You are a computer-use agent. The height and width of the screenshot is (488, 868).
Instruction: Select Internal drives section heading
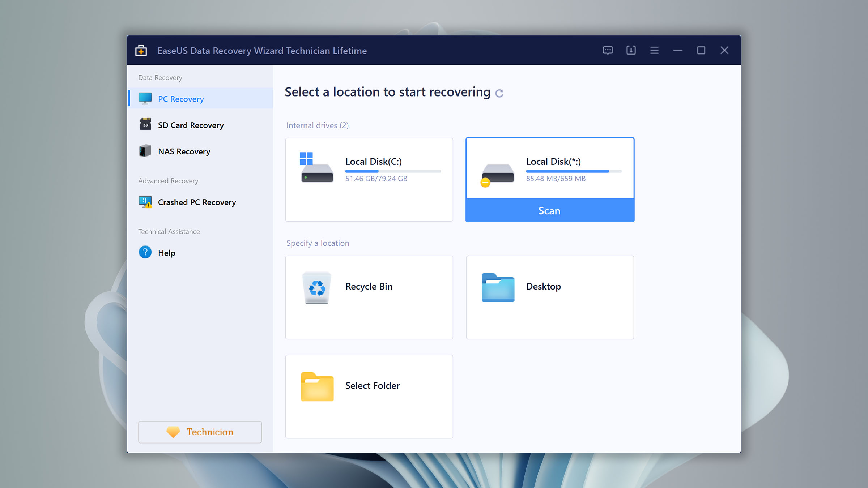(x=317, y=125)
